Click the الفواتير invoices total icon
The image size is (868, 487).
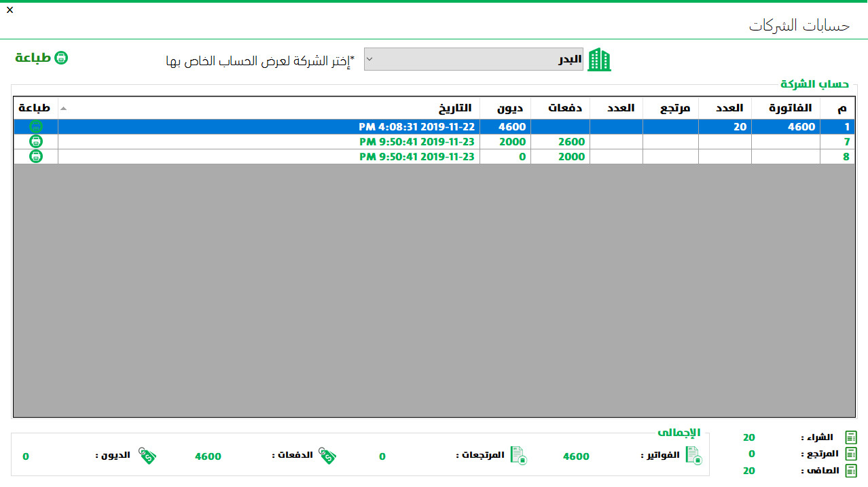point(693,456)
